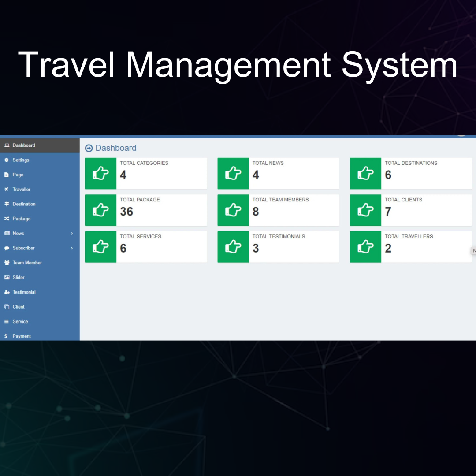Image resolution: width=476 pixels, height=476 pixels.
Task: Click the Total Categories stat card
Action: coord(146,173)
